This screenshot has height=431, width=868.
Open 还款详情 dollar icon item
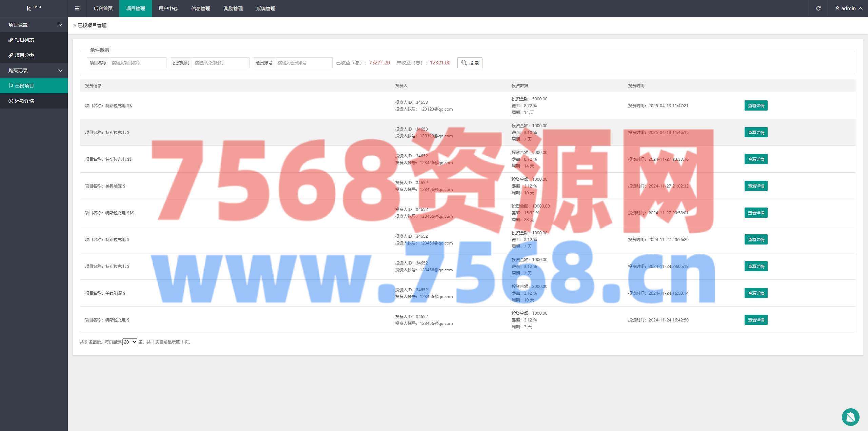(x=24, y=101)
